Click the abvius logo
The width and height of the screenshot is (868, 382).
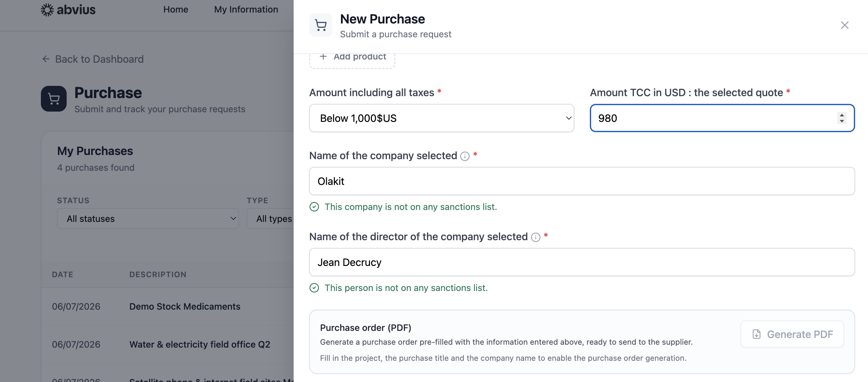pyautogui.click(x=68, y=10)
